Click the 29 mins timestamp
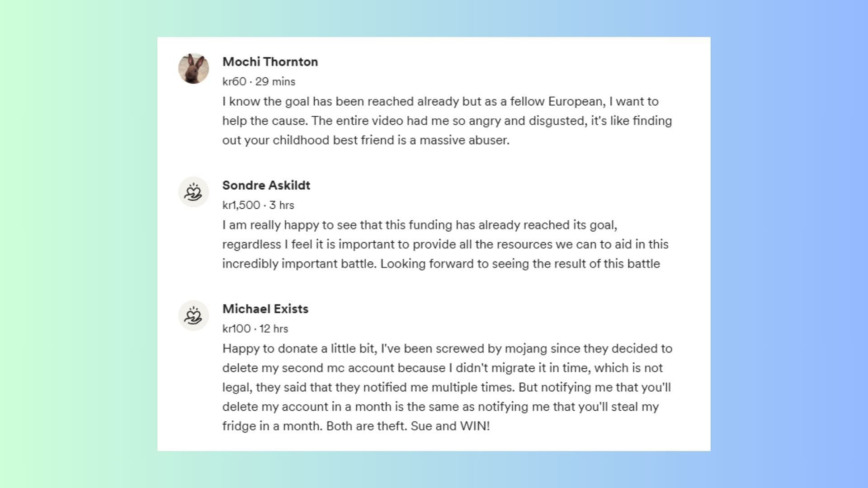The width and height of the screenshot is (868, 488). click(x=275, y=82)
